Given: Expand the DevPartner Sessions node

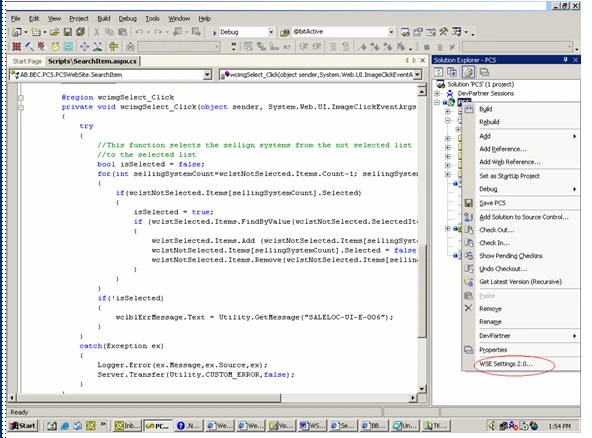Looking at the screenshot, I should click(x=437, y=93).
